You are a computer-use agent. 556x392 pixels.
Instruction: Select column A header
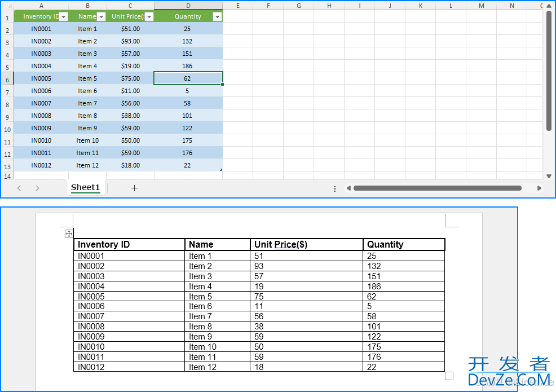(41, 6)
